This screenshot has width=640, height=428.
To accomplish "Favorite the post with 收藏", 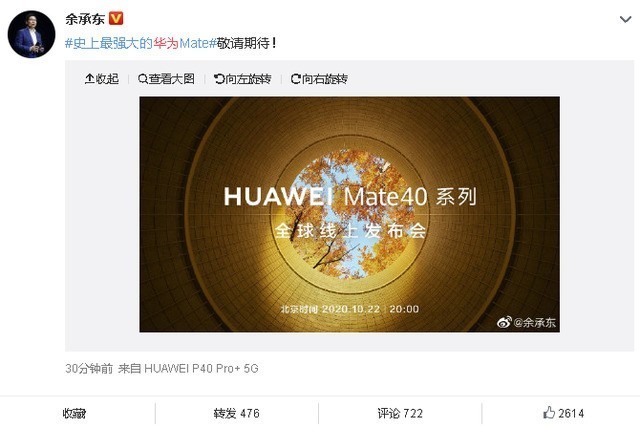I will pyautogui.click(x=74, y=413).
